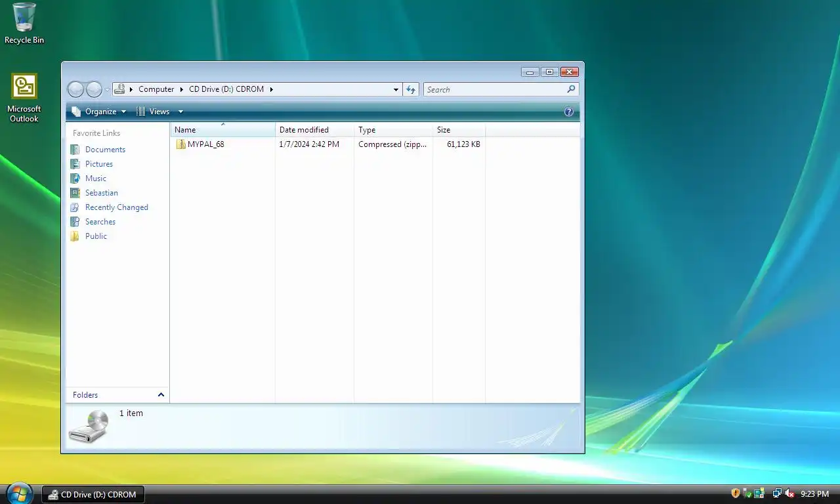Open the Organize menu
The width and height of the screenshot is (840, 504).
pos(99,112)
